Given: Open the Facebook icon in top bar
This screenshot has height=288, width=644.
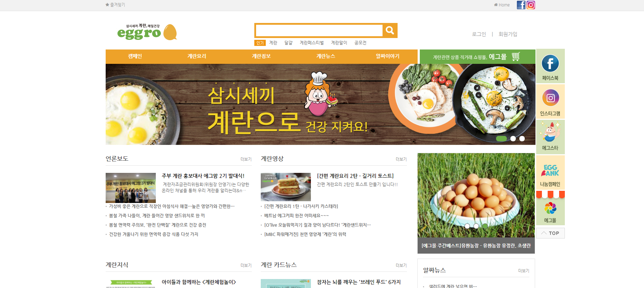Looking at the screenshot, I should [x=521, y=5].
